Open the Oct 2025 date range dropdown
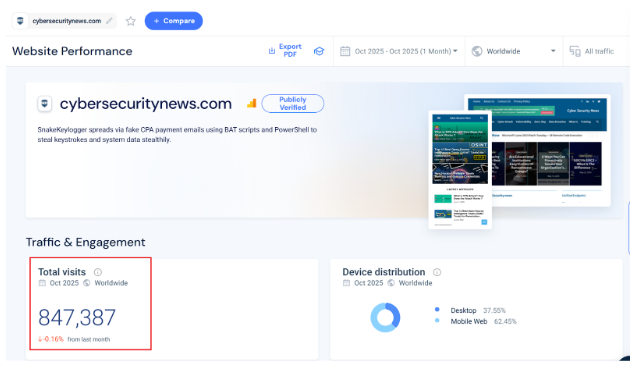Screen dimensions: 637x370 406,51
